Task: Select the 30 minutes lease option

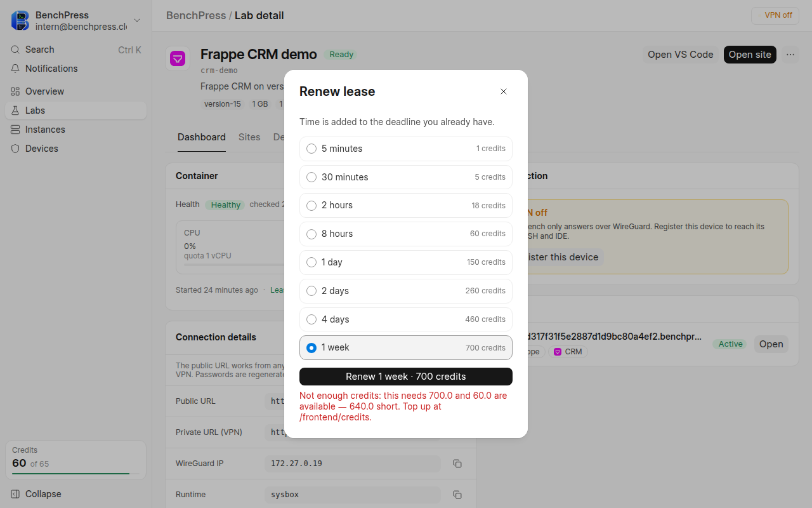Action: click(x=406, y=177)
